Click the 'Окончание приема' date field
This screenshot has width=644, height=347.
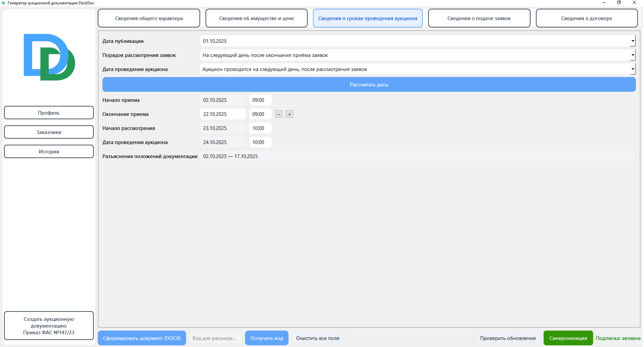pyautogui.click(x=223, y=114)
